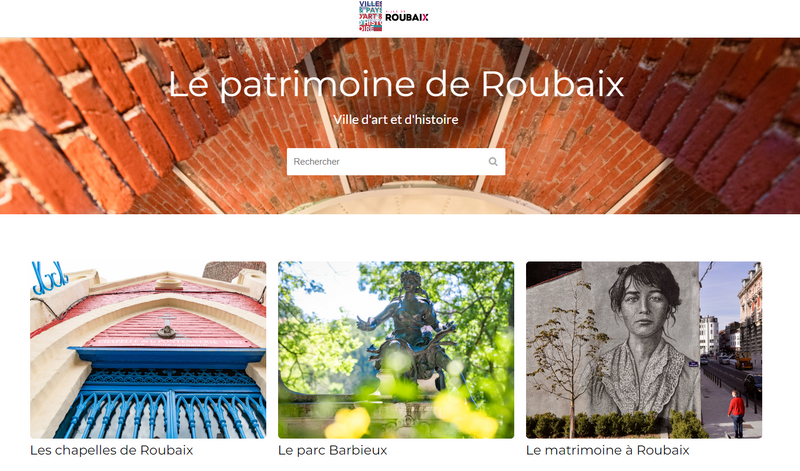Click the blue neon sign on chapel
Screen dimensions: 800x471
click(49, 278)
